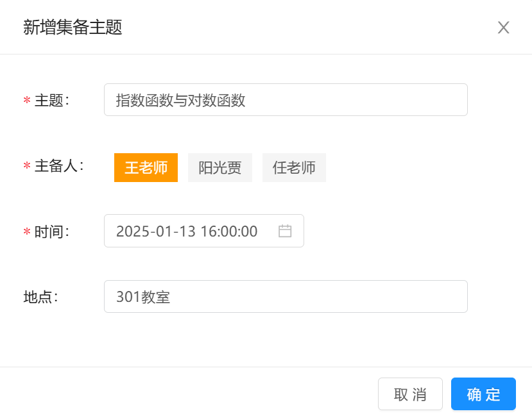Screen dimensions: 532x416
Task: Click the red asterisk beside 时间
Action: pos(27,232)
